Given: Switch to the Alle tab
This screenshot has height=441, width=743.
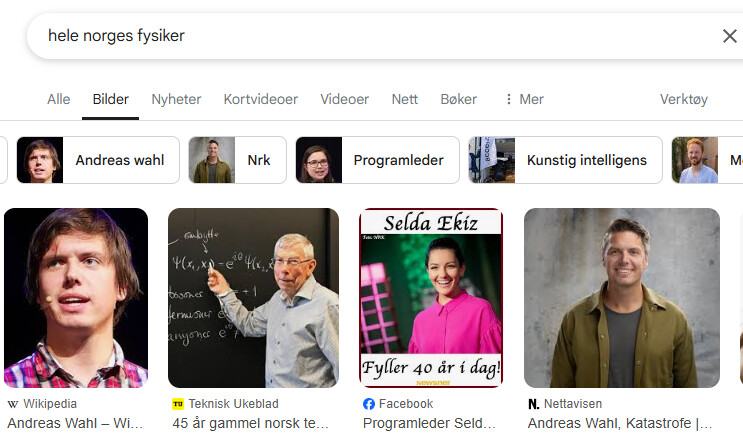Looking at the screenshot, I should tap(59, 99).
